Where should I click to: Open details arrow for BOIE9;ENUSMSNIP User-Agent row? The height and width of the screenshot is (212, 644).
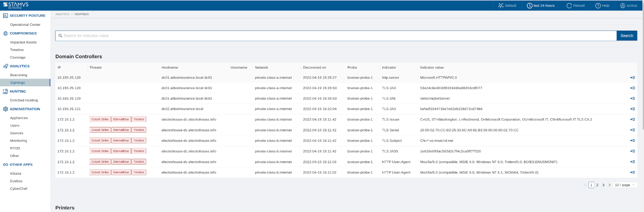click(x=632, y=162)
